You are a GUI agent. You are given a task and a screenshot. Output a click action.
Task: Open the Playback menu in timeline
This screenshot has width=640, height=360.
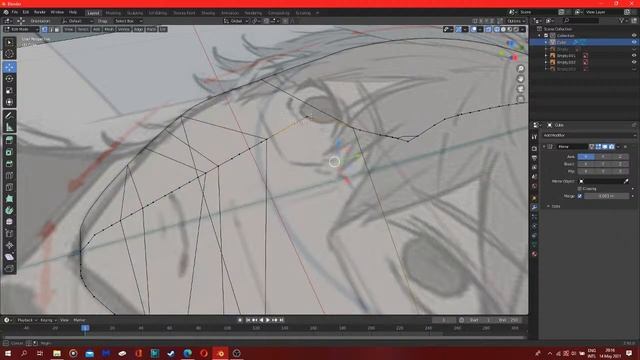click(27, 320)
